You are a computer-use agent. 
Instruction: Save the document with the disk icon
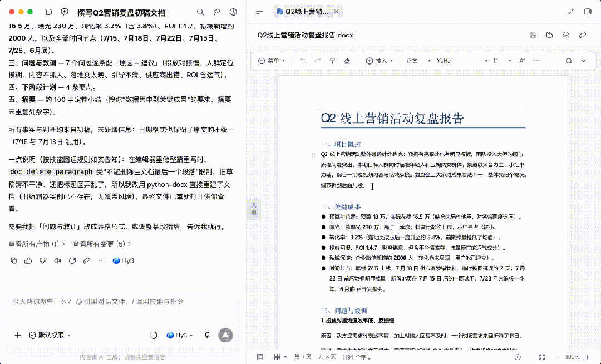click(x=533, y=35)
